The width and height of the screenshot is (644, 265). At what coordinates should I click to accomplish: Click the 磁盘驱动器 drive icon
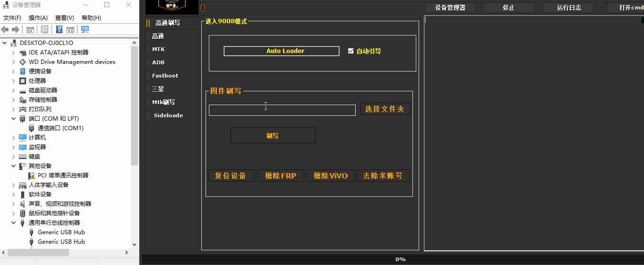click(23, 90)
